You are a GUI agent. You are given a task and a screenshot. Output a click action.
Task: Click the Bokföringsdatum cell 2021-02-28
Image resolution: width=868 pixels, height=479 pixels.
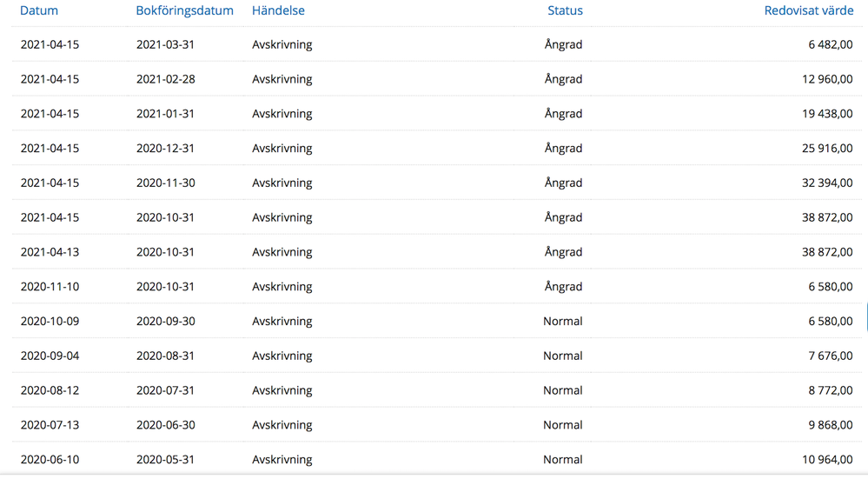165,79
